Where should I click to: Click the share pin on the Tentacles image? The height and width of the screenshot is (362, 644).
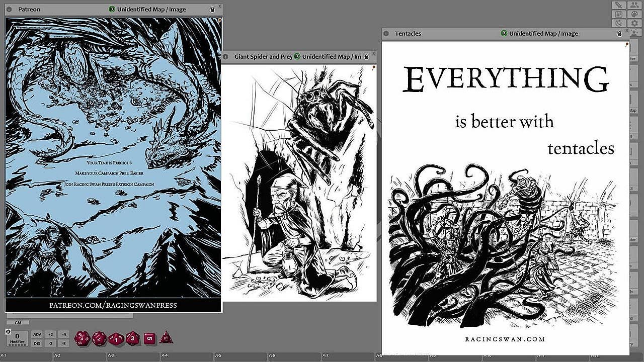pos(627,44)
